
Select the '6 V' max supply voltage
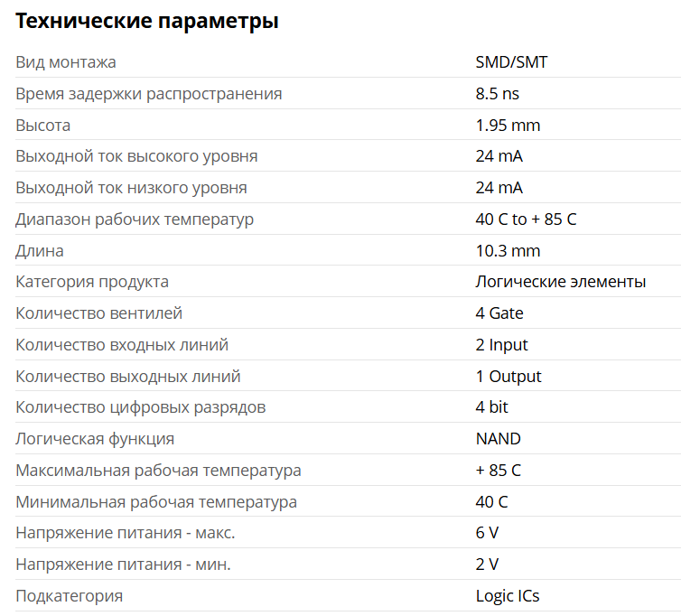487,533
